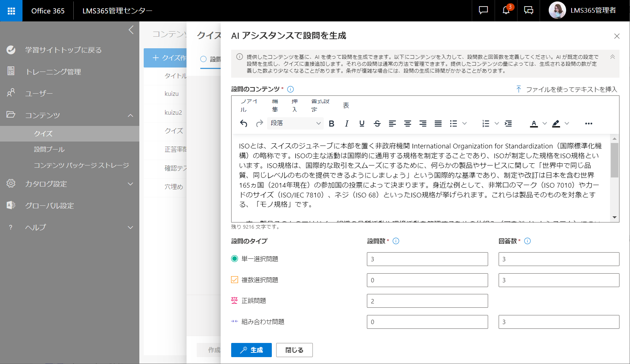Screen dimensions: 630x364
Task: Open the 編集 editor menu
Action: pos(275,105)
